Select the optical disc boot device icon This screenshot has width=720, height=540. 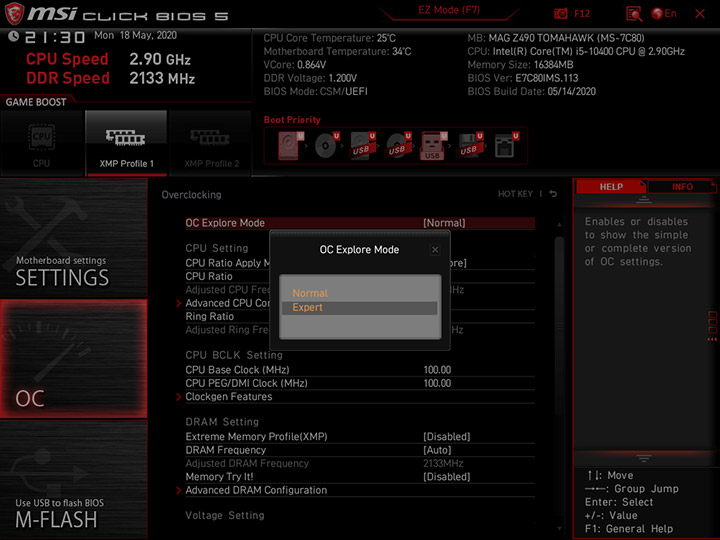(x=326, y=146)
